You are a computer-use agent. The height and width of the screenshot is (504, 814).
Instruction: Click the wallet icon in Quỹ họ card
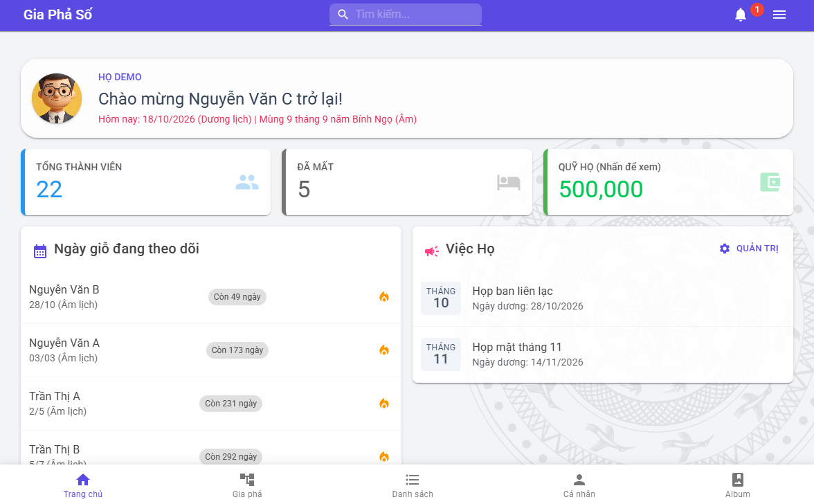pyautogui.click(x=770, y=182)
